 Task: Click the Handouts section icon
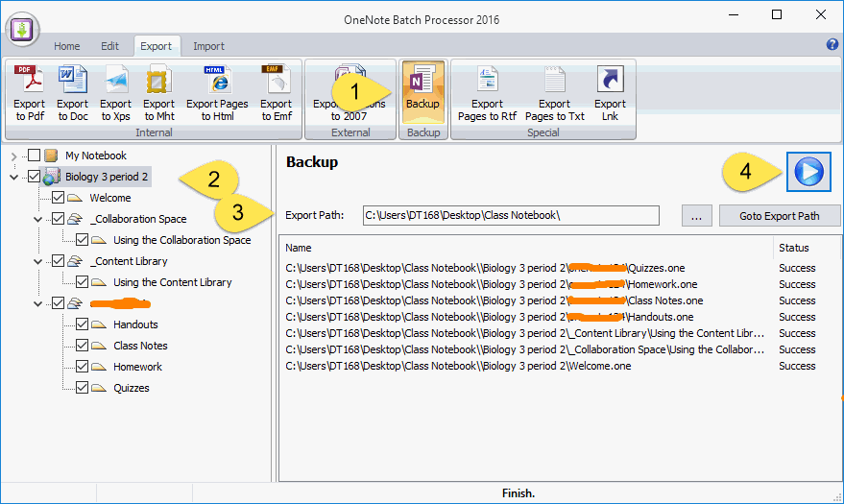click(99, 324)
